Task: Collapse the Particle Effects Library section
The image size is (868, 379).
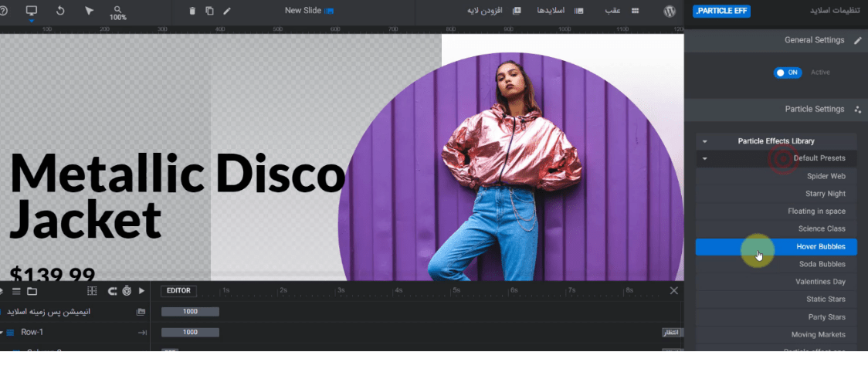Action: pyautogui.click(x=704, y=141)
